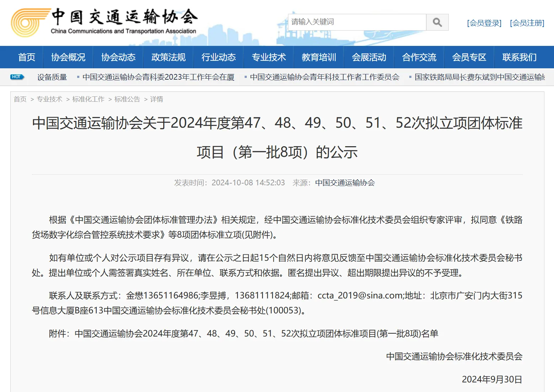This screenshot has width=554, height=392.
Task: Open the 国家铁路局局长费东斌 ticker headline
Action: pos(480,77)
